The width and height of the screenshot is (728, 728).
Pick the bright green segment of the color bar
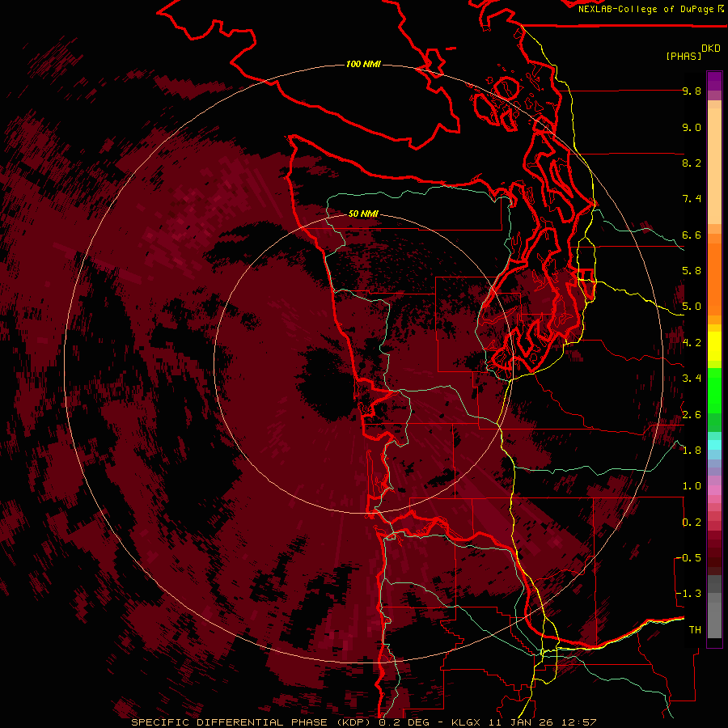(714, 391)
